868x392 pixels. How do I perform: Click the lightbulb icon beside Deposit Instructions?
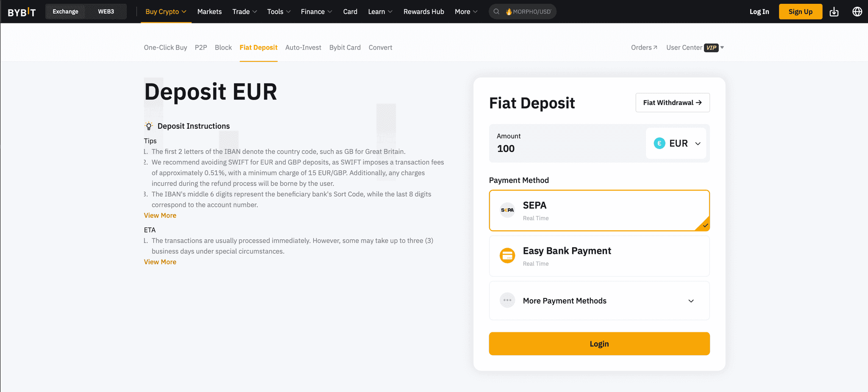point(148,126)
